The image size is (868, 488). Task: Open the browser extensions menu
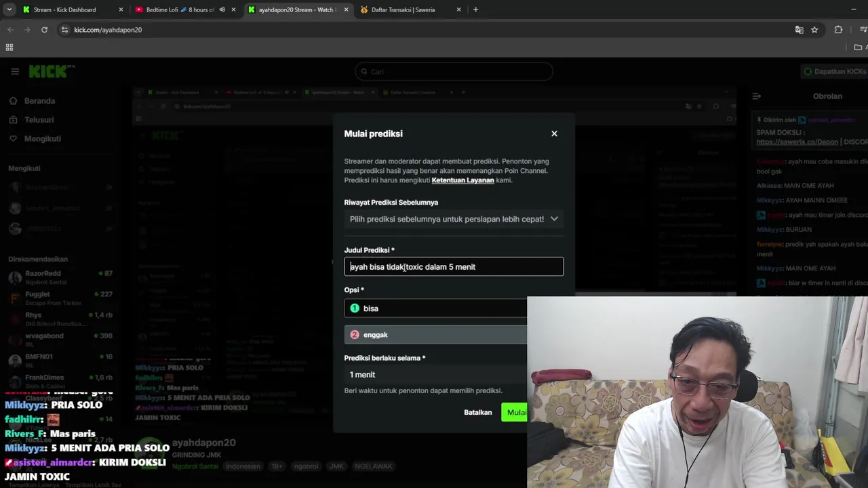tap(838, 30)
